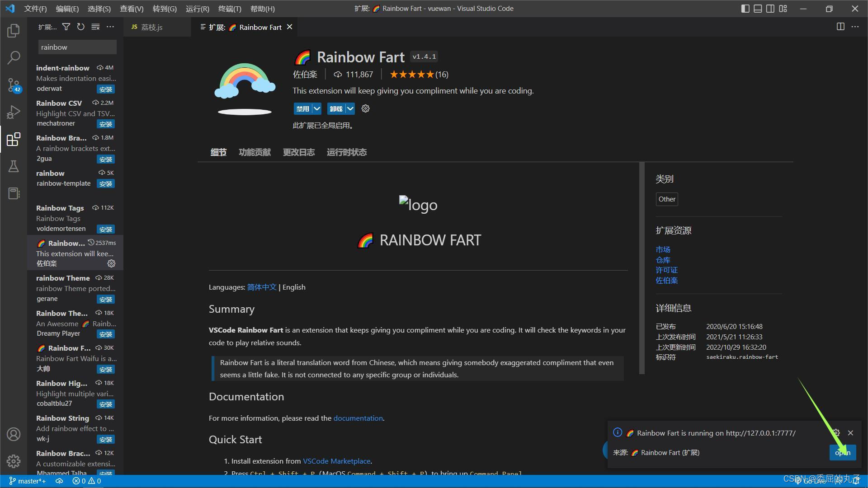The image size is (868, 488).
Task: Split the editor to the right
Action: [840, 27]
